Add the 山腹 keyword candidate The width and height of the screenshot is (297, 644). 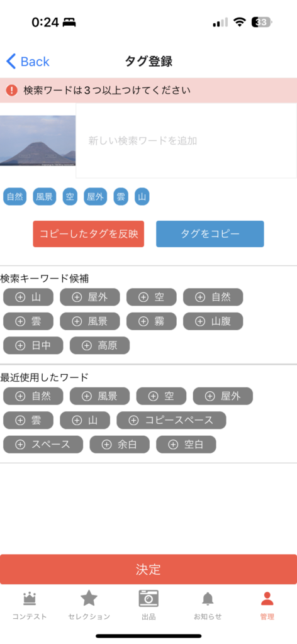coord(213,321)
